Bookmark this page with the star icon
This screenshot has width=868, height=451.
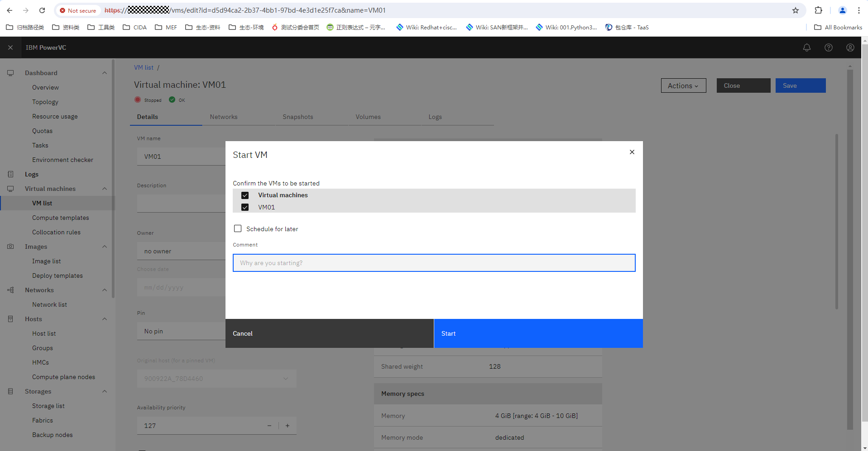pos(796,10)
